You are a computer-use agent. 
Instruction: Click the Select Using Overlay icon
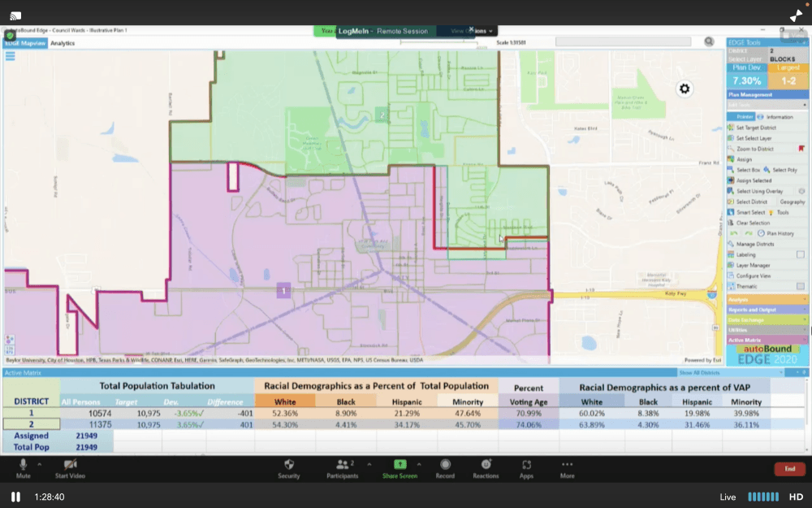point(731,191)
